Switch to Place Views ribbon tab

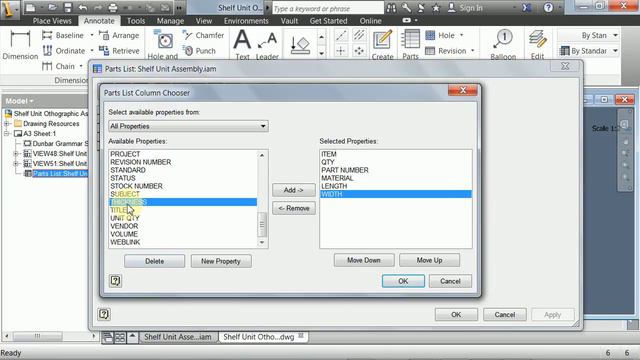click(52, 21)
